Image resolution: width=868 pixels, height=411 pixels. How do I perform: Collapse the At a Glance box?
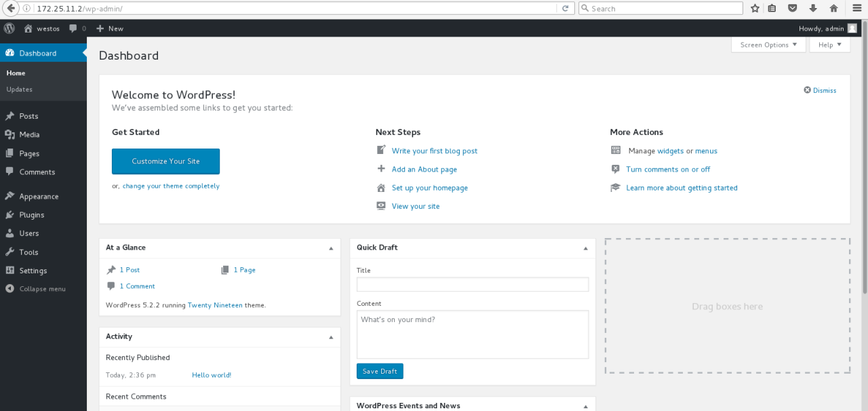(x=331, y=248)
